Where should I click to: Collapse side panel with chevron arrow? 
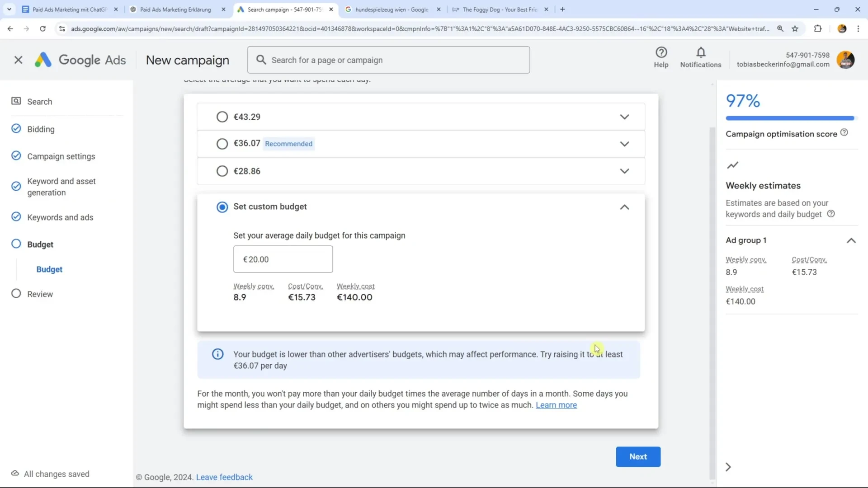(728, 467)
